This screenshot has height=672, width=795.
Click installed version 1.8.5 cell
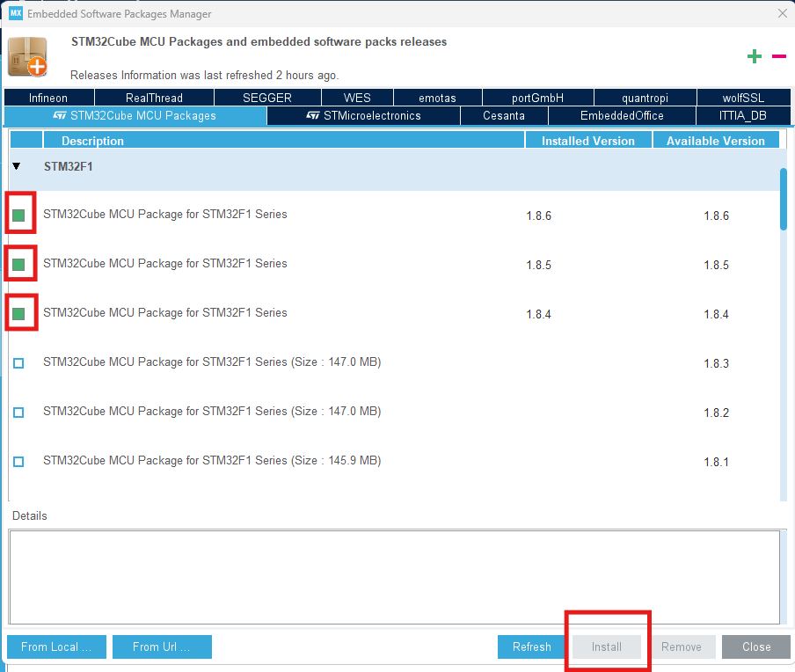538,266
